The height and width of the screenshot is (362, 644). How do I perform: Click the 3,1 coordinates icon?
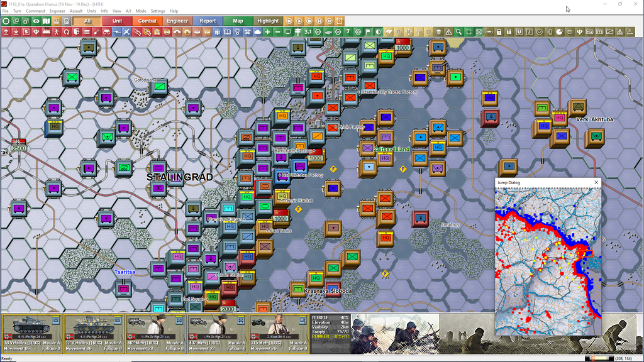point(308,31)
